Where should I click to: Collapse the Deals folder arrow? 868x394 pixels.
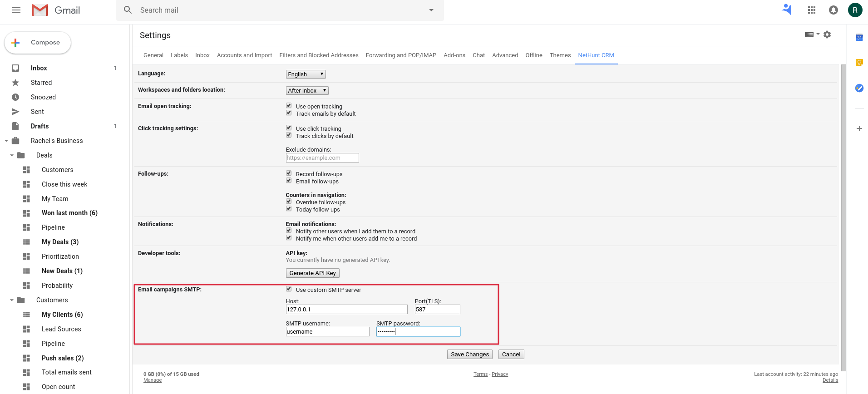pyautogui.click(x=12, y=155)
